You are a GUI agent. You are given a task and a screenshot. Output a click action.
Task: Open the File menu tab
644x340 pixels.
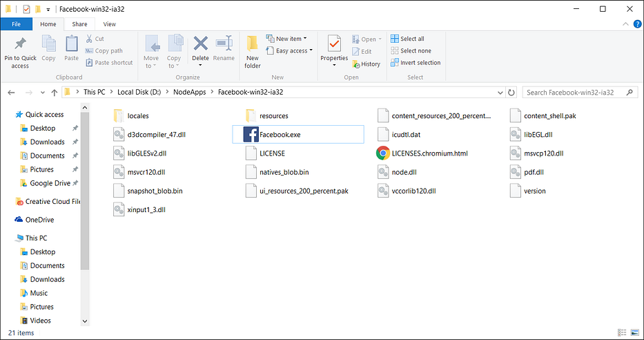(x=17, y=24)
